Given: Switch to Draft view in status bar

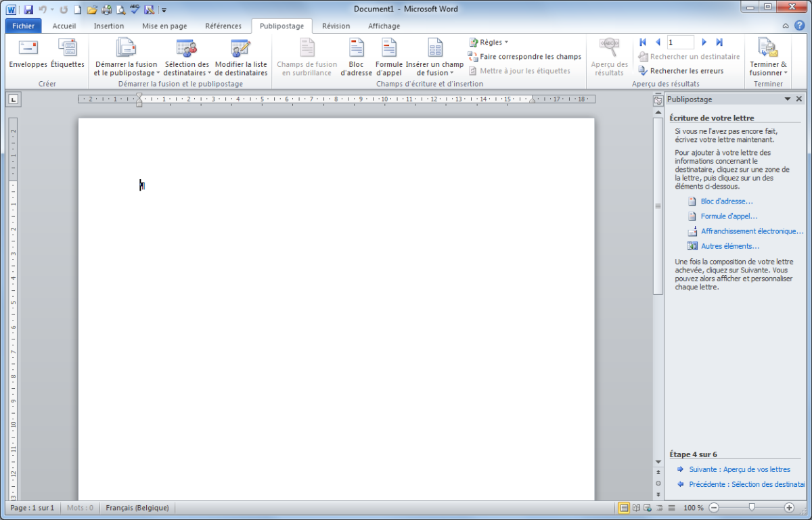Looking at the screenshot, I should [671, 508].
